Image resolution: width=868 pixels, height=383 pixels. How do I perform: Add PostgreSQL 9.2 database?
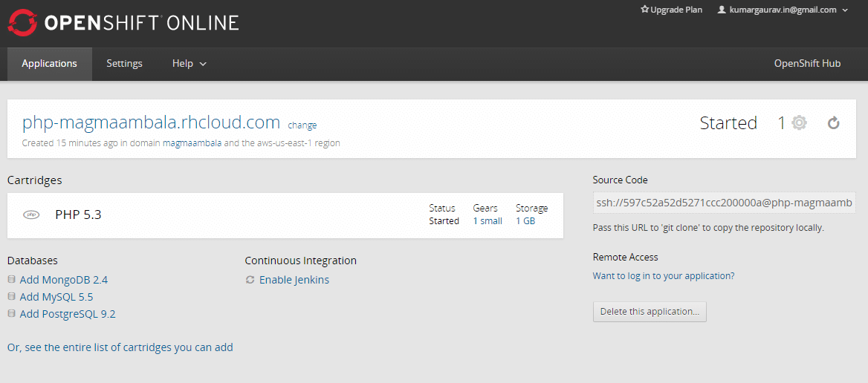pos(68,314)
